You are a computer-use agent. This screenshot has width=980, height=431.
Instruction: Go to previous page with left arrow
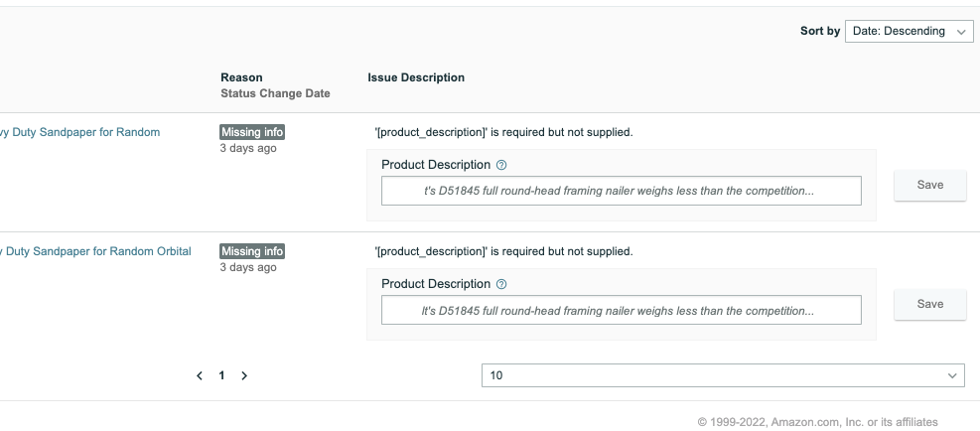pyautogui.click(x=200, y=375)
